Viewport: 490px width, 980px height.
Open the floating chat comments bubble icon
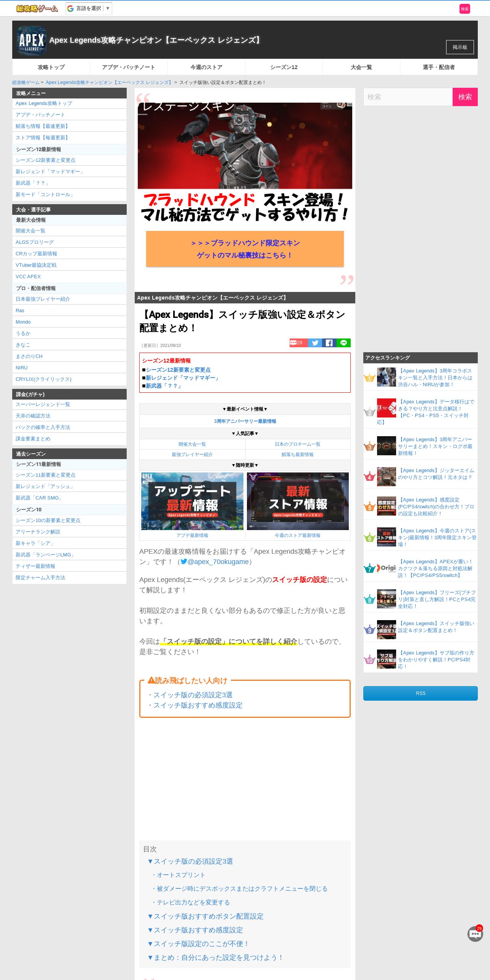coord(475,934)
